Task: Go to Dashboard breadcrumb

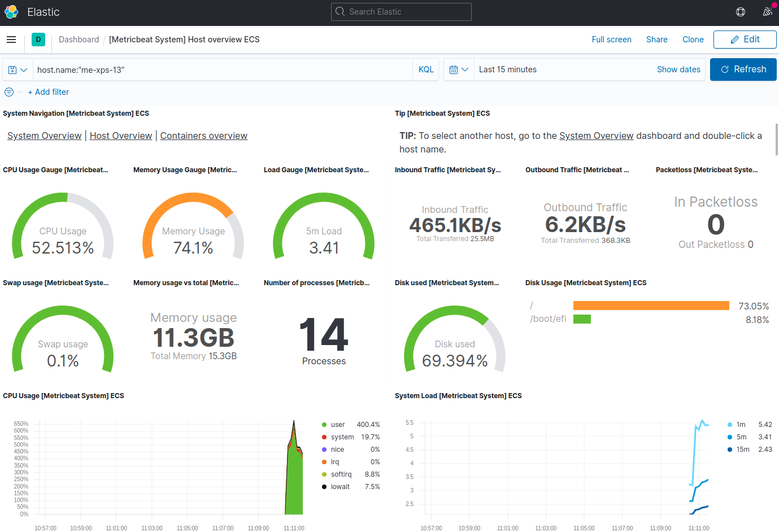Action: coord(79,40)
